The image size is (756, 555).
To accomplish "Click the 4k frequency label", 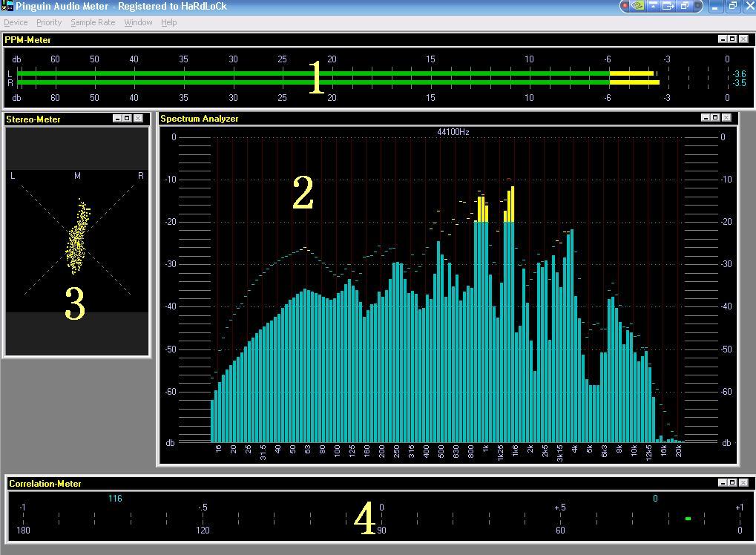I will click(x=575, y=449).
